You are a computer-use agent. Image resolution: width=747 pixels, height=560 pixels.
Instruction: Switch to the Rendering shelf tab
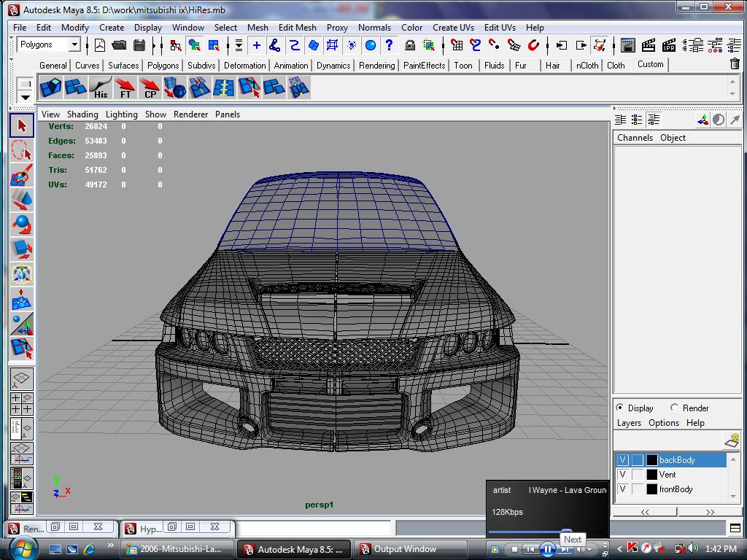(377, 65)
